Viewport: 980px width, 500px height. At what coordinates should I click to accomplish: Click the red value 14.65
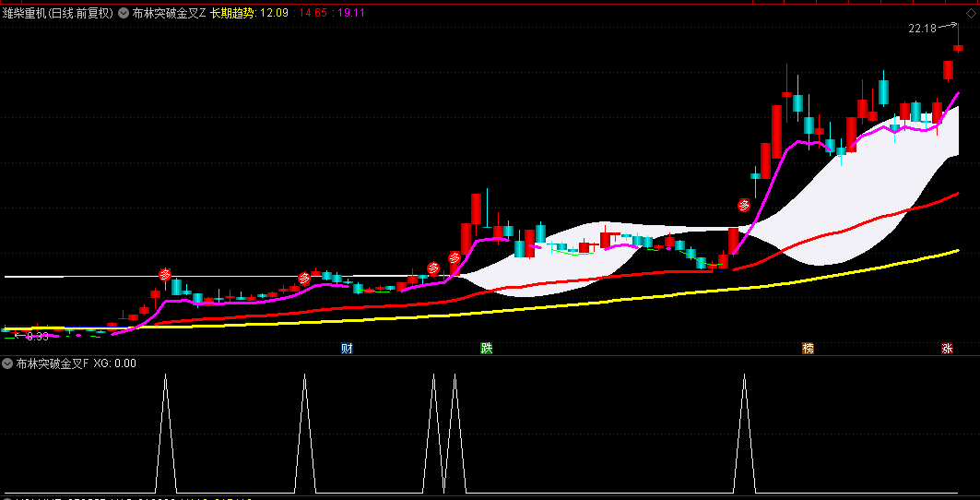pyautogui.click(x=313, y=13)
